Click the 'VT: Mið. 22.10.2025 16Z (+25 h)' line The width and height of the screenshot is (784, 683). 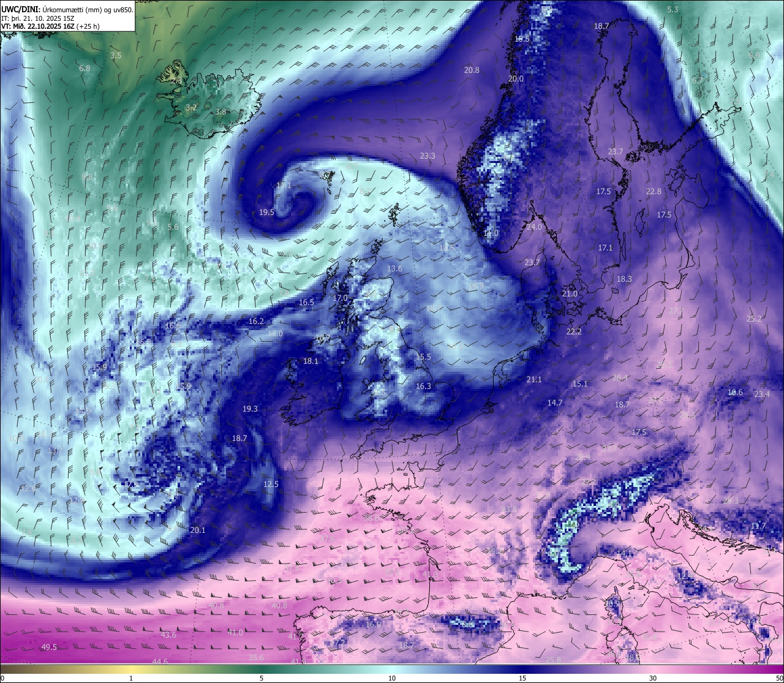[51, 26]
